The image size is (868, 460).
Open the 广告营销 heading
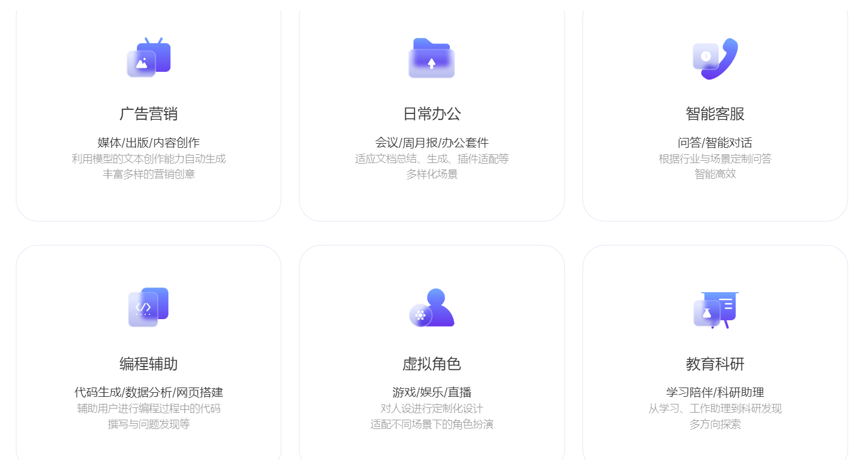[x=149, y=113]
